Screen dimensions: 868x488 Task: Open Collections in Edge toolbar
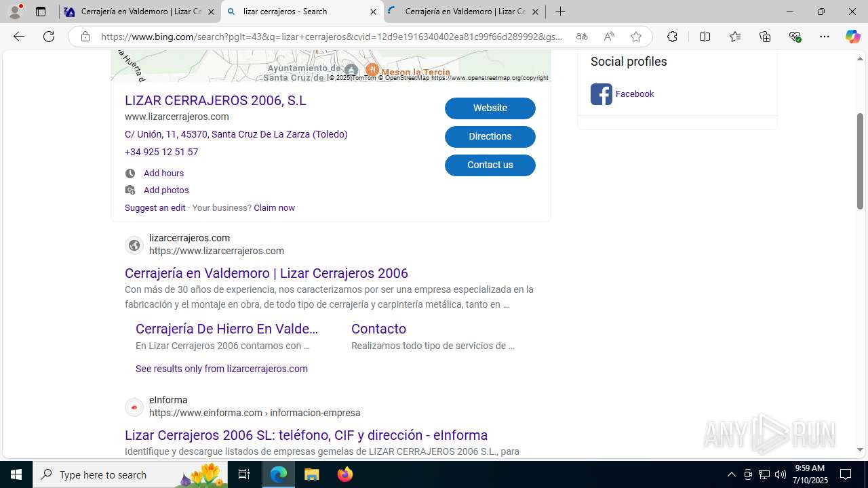(x=765, y=37)
